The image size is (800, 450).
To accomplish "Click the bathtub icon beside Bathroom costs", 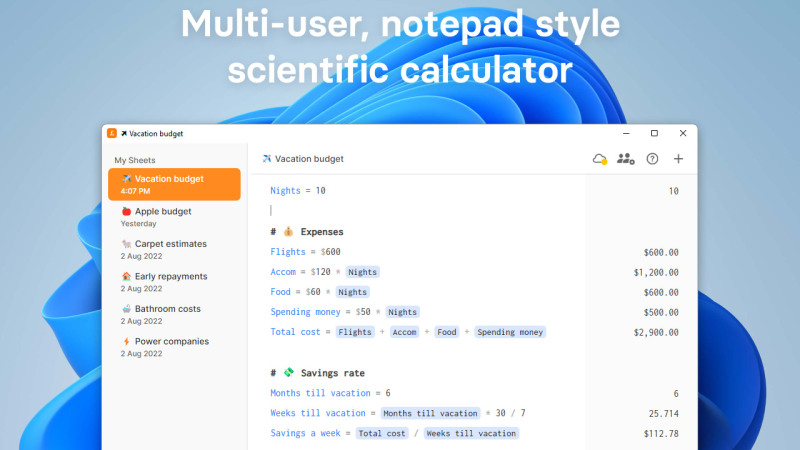I will click(126, 309).
